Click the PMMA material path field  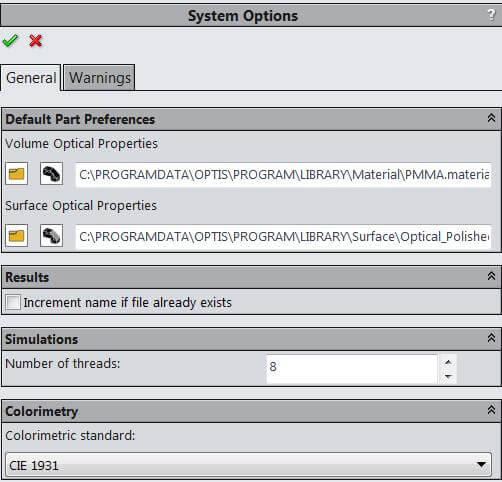[283, 174]
